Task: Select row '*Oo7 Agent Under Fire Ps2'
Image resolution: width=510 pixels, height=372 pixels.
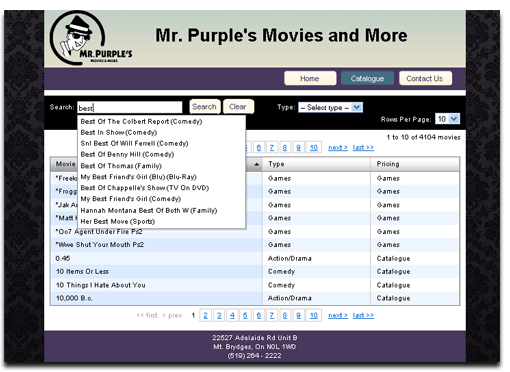Action: coord(255,232)
